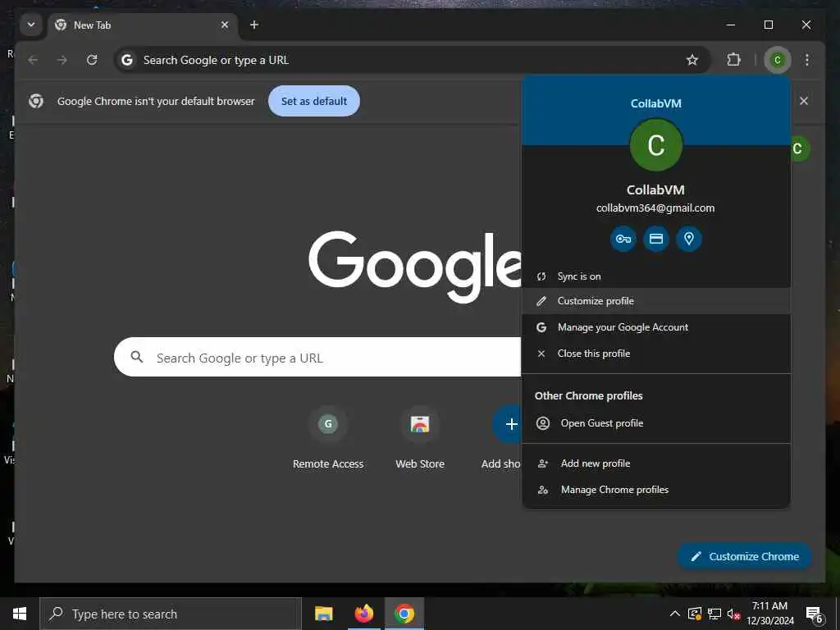Open the Remote Access shortcut

tap(328, 438)
